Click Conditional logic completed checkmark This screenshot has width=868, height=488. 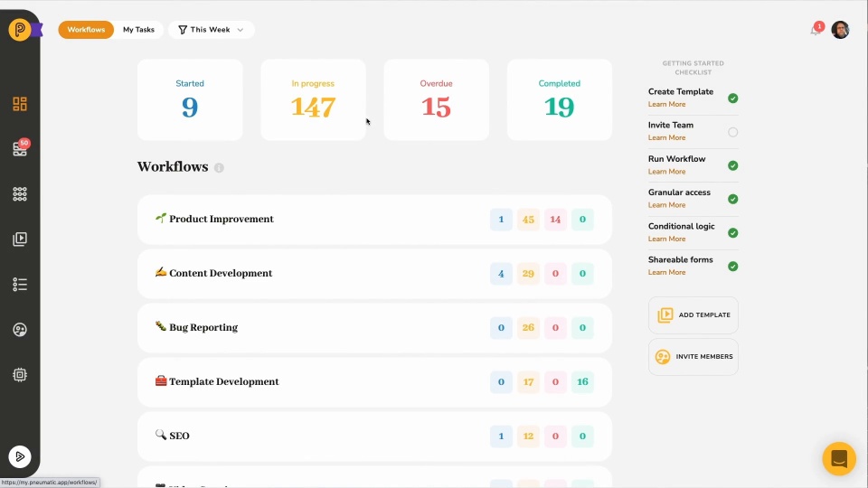733,233
